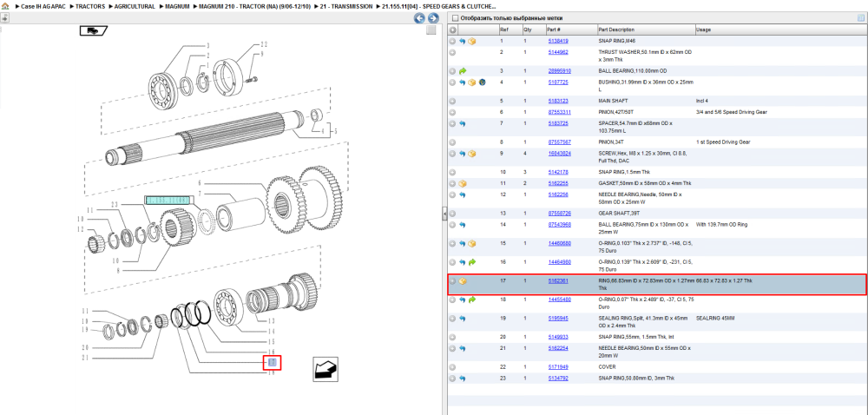Open part number link 5162361

point(558,281)
